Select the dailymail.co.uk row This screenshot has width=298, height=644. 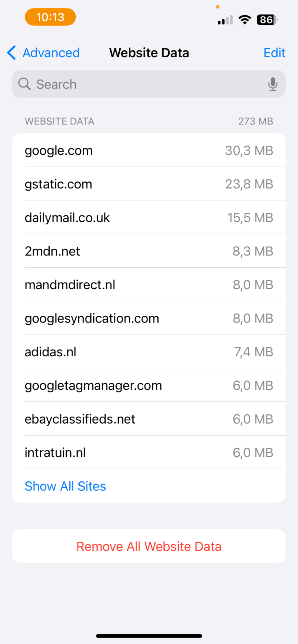pos(149,217)
